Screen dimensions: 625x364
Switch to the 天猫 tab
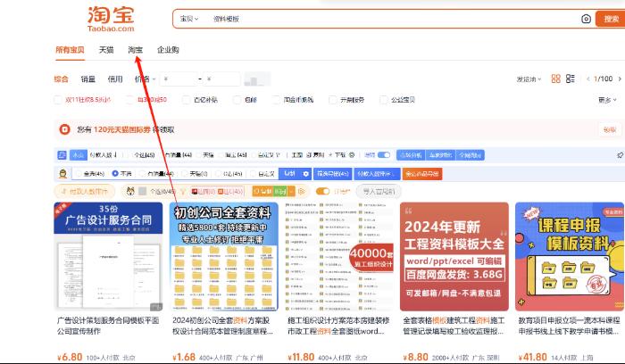pyautogui.click(x=105, y=50)
